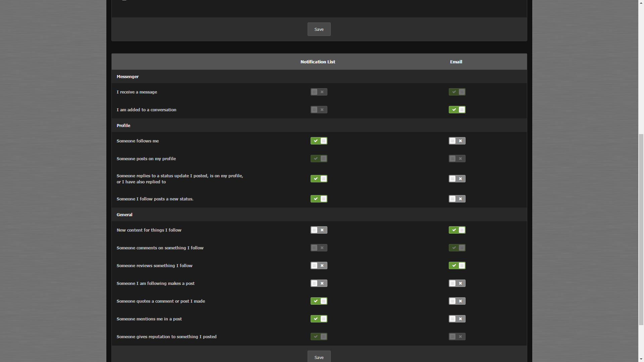This screenshot has height=362, width=644.
Task: Toggle Email for I receive a message
Action: click(457, 92)
